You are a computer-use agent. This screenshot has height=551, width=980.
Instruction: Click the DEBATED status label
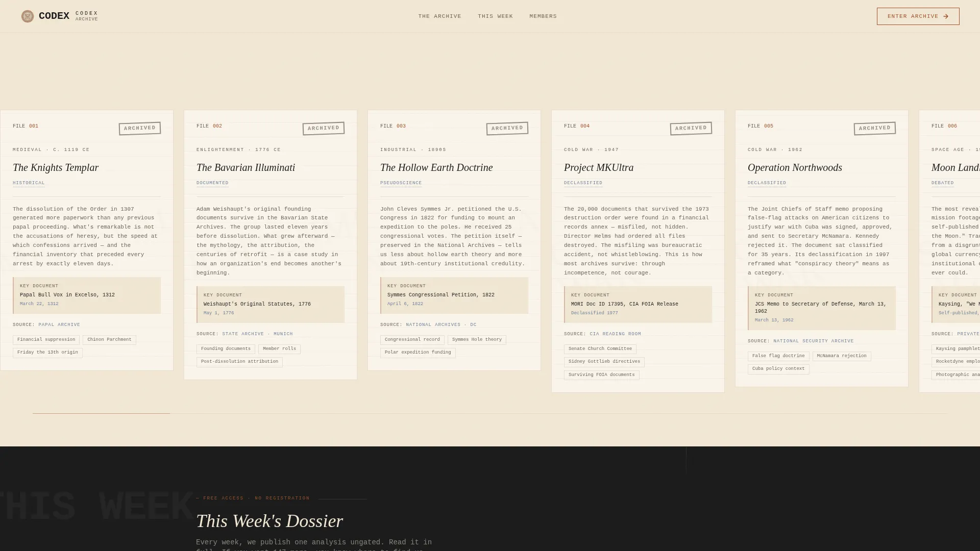pos(942,183)
